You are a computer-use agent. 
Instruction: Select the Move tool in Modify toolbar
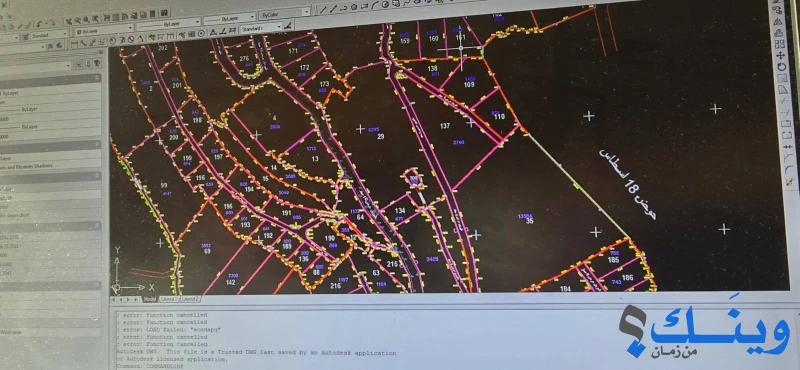click(781, 55)
